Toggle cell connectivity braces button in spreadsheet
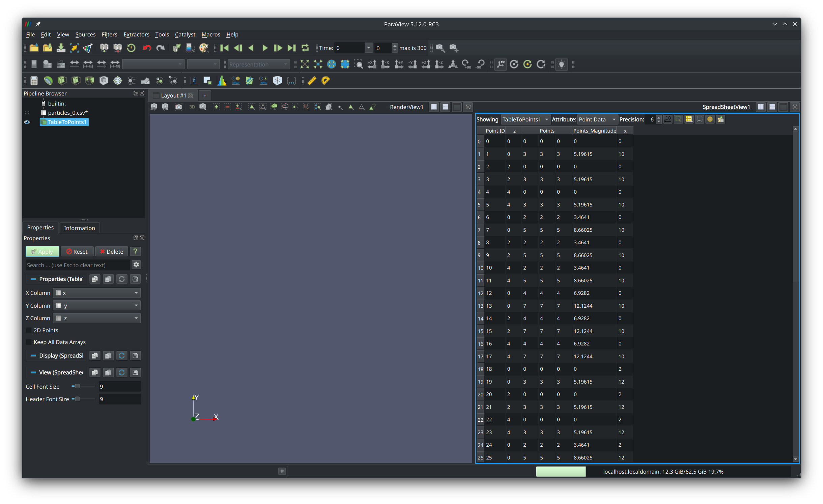This screenshot has height=504, width=823. pos(700,119)
